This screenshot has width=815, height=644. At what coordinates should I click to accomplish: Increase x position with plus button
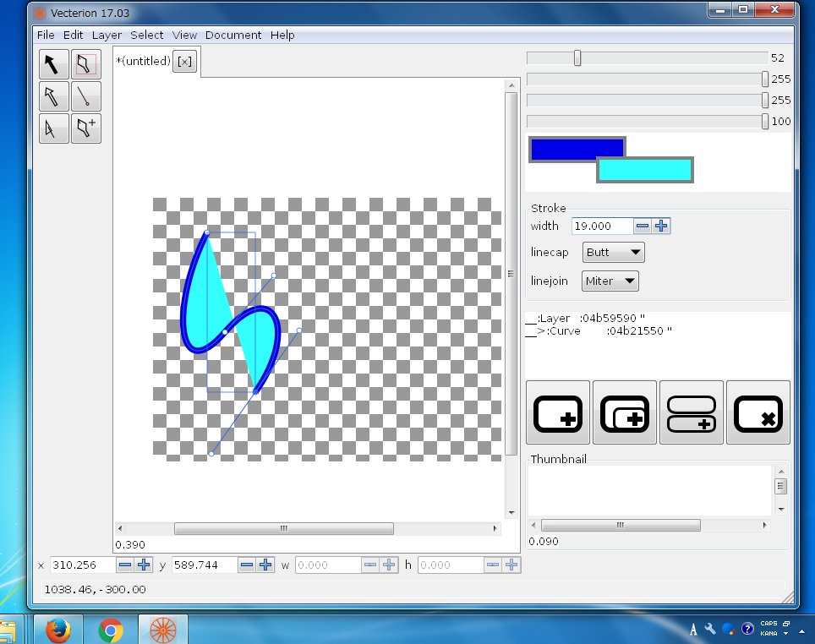point(144,565)
